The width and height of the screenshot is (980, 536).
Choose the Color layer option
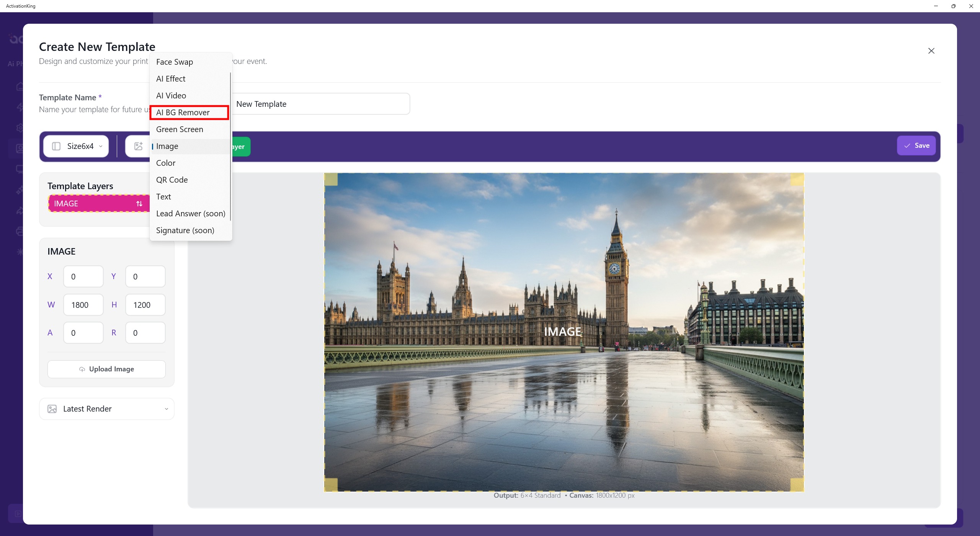click(166, 163)
